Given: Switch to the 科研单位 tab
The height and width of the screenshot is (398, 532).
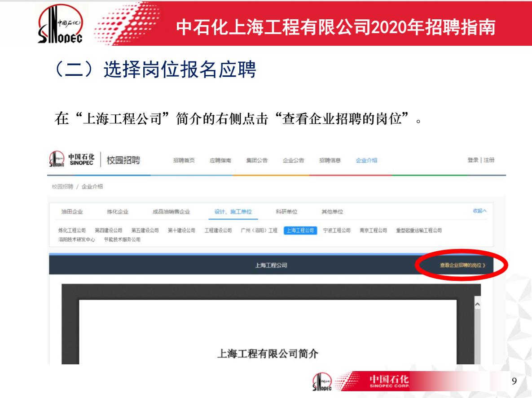Looking at the screenshot, I should [287, 212].
